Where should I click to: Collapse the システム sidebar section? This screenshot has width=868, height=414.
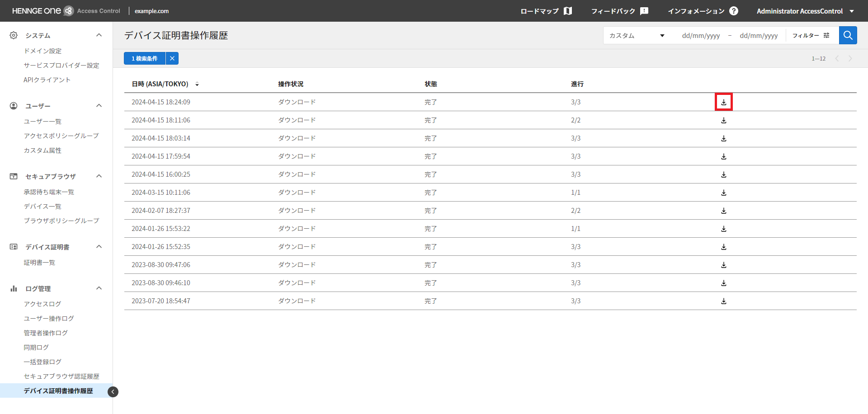point(99,35)
